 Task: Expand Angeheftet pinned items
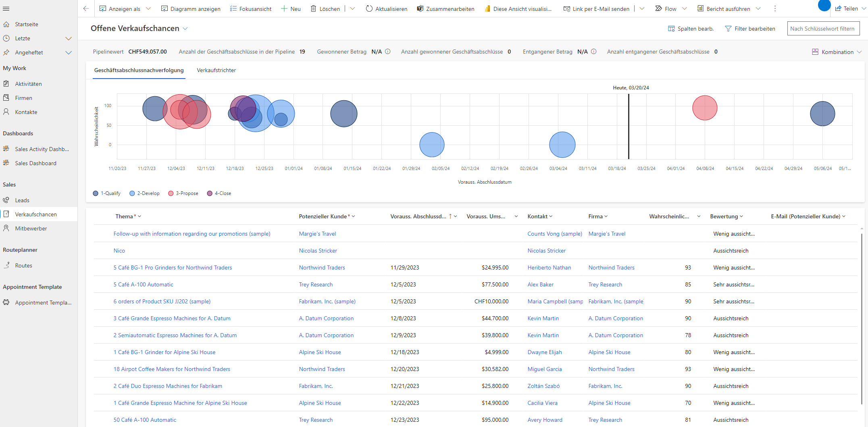[x=69, y=52]
